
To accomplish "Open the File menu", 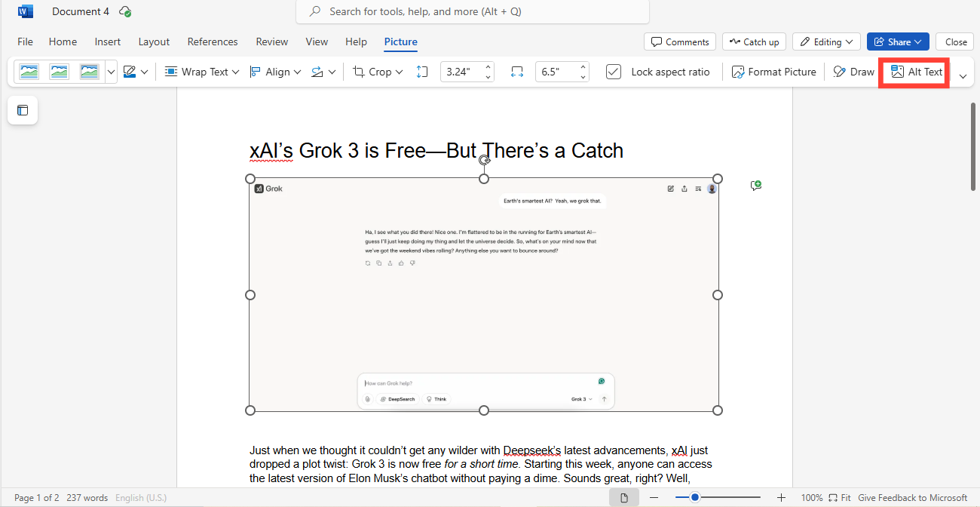I will (x=25, y=41).
